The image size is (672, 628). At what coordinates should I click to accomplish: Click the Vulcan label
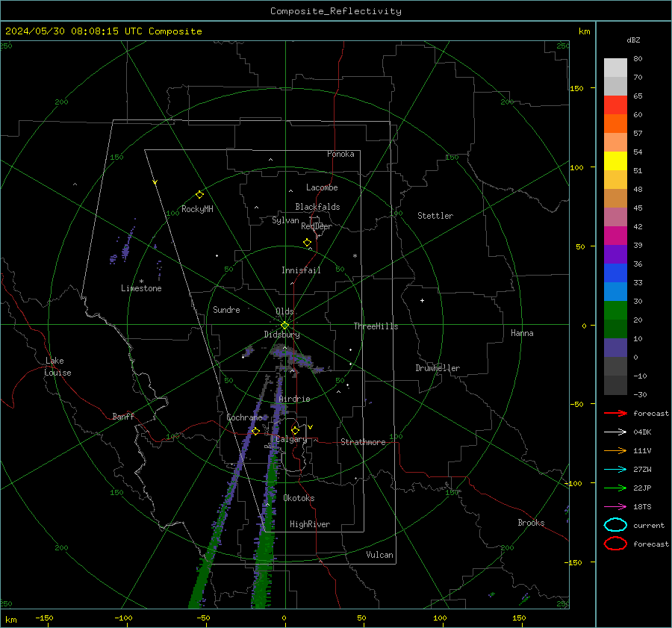(x=379, y=555)
